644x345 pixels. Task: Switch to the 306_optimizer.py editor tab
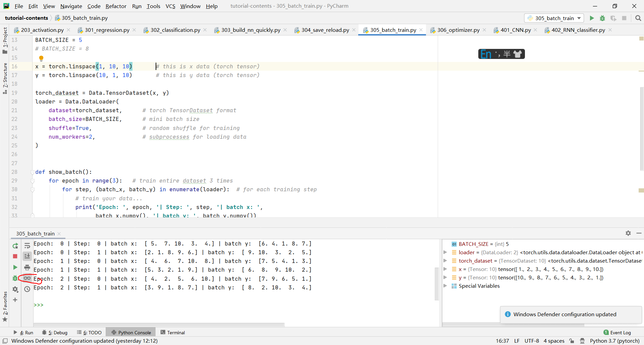click(458, 30)
